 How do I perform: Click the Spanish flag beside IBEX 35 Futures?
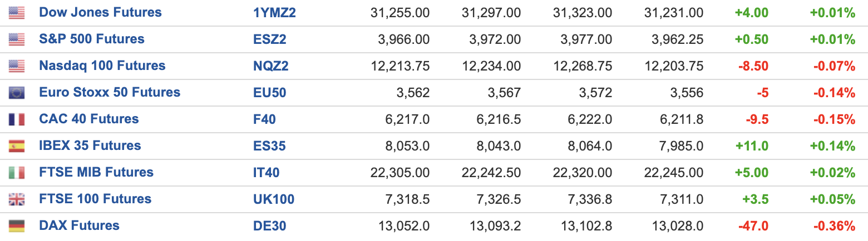pyautogui.click(x=17, y=146)
